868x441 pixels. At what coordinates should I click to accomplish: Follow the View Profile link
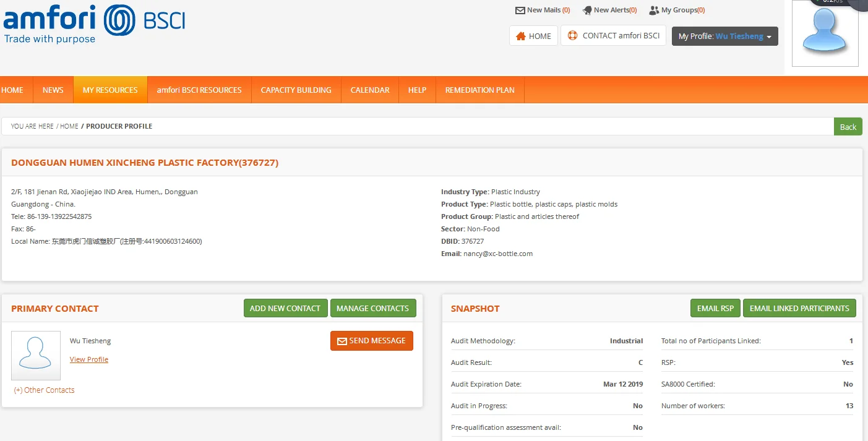[89, 359]
